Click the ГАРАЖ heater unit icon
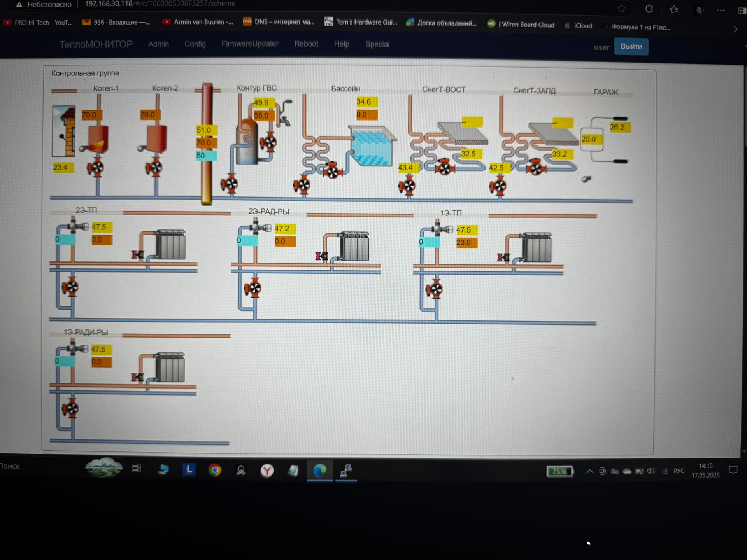Viewport: 747px width, 560px height. click(x=592, y=139)
